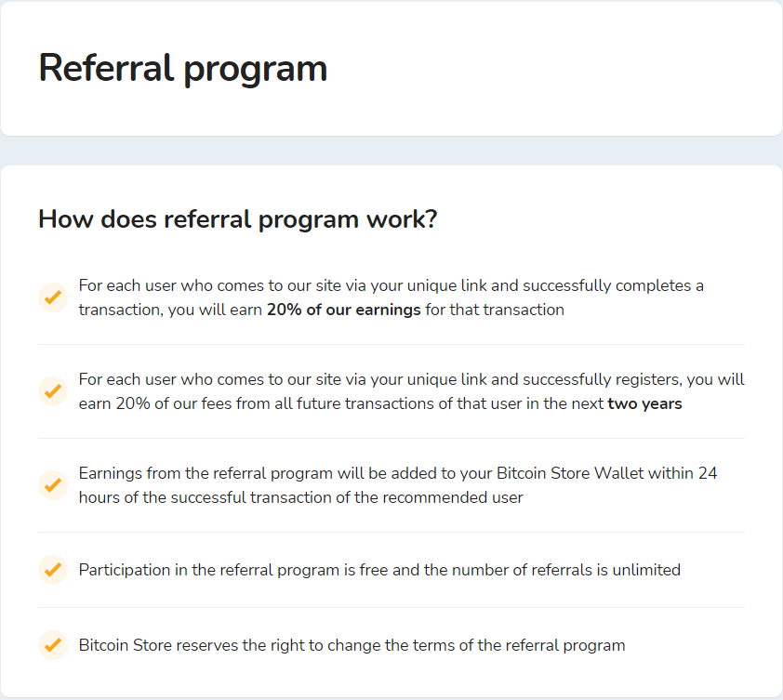Screen dimensions: 783x700
Task: Click the sentence about unlimited number of referrals
Action: point(379,570)
